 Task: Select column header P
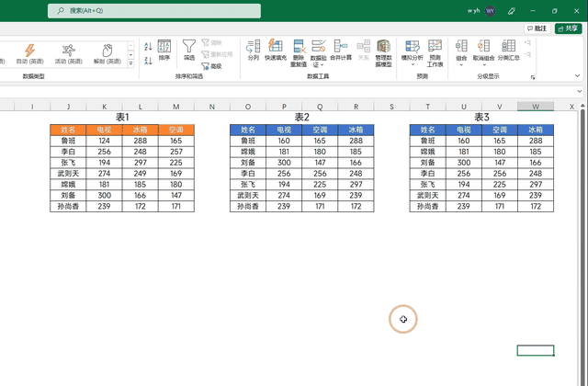(284, 107)
